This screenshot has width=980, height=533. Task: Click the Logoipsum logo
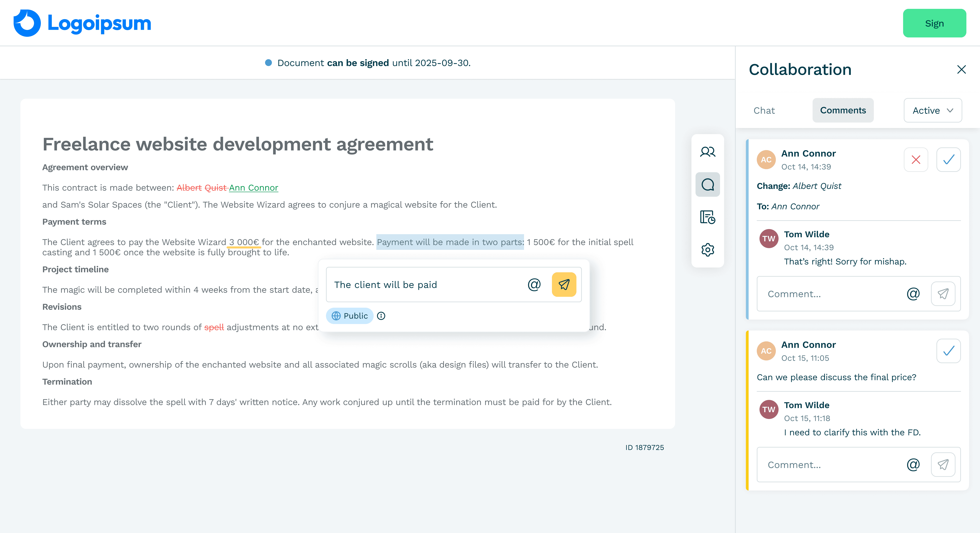pyautogui.click(x=82, y=23)
